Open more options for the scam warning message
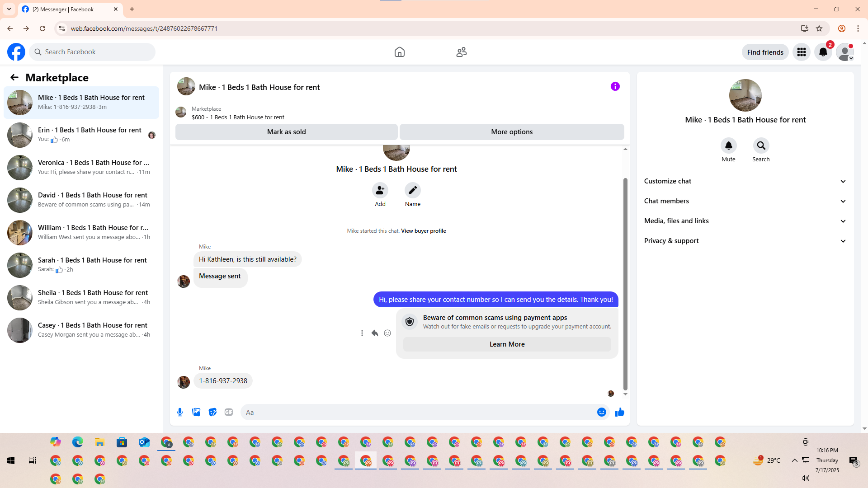Screen dimensions: 868x488 click(362, 333)
